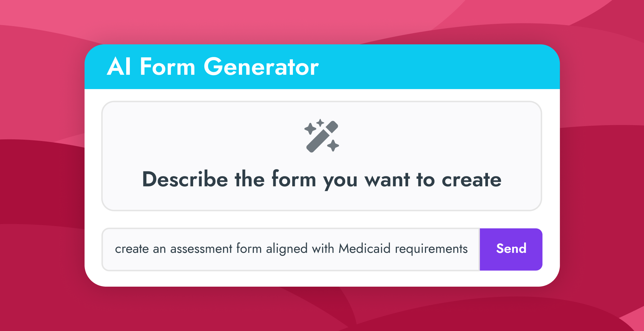
Task: Click the form preview placeholder panel
Action: click(x=321, y=156)
